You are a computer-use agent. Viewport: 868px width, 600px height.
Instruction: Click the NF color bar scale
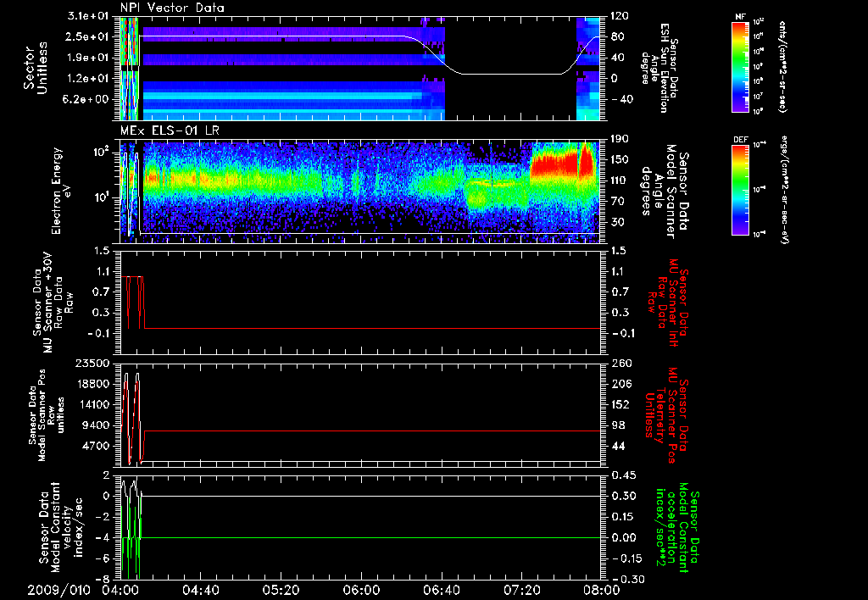pos(740,67)
